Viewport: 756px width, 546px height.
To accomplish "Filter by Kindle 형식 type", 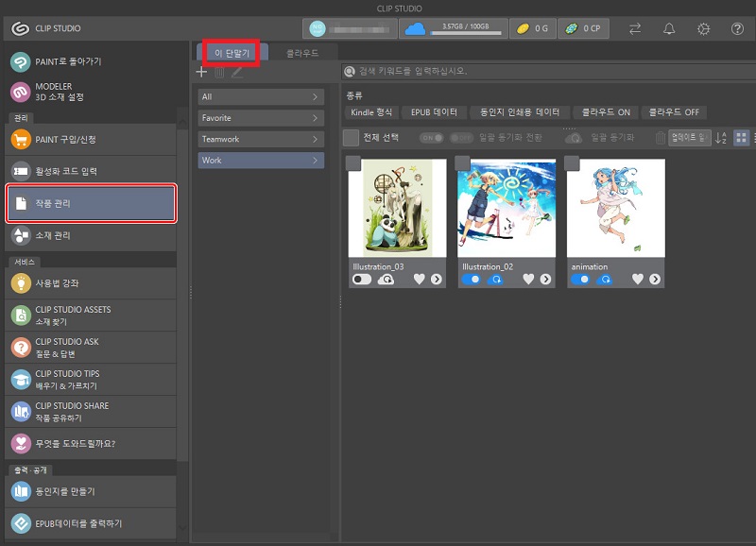I will [370, 111].
